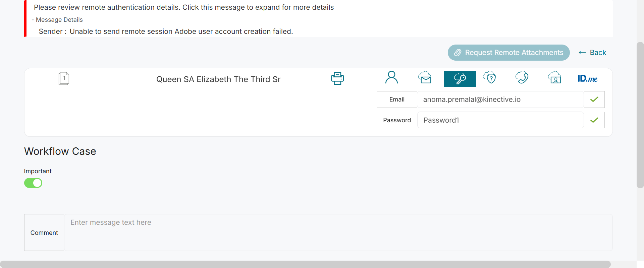The image size is (644, 268).
Task: Click the Email address input field
Action: click(x=500, y=99)
